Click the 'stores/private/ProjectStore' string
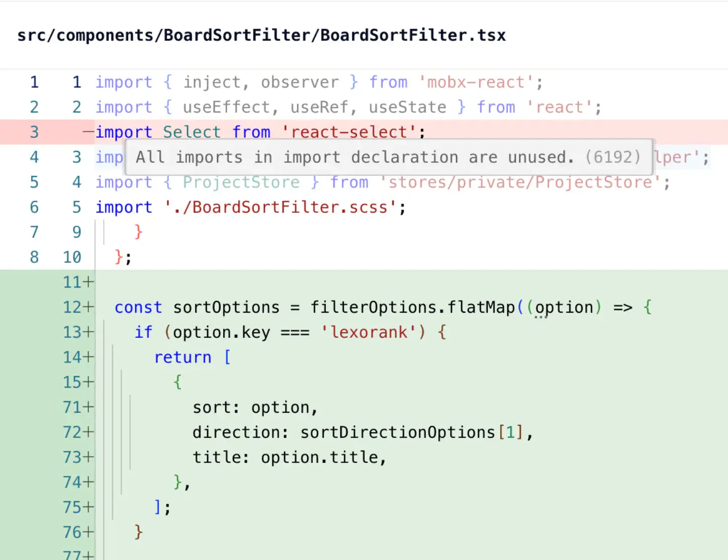728x560 pixels. (x=520, y=182)
